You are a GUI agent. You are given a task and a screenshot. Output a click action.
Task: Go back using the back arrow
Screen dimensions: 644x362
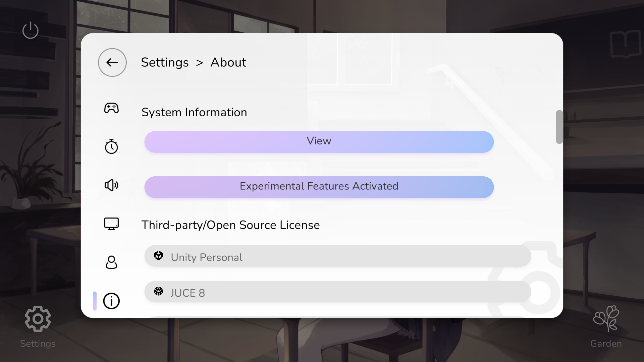tap(112, 62)
